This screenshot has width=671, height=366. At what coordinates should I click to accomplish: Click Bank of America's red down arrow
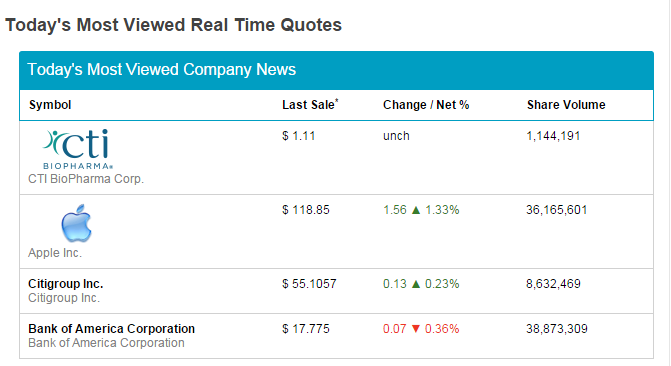[416, 329]
